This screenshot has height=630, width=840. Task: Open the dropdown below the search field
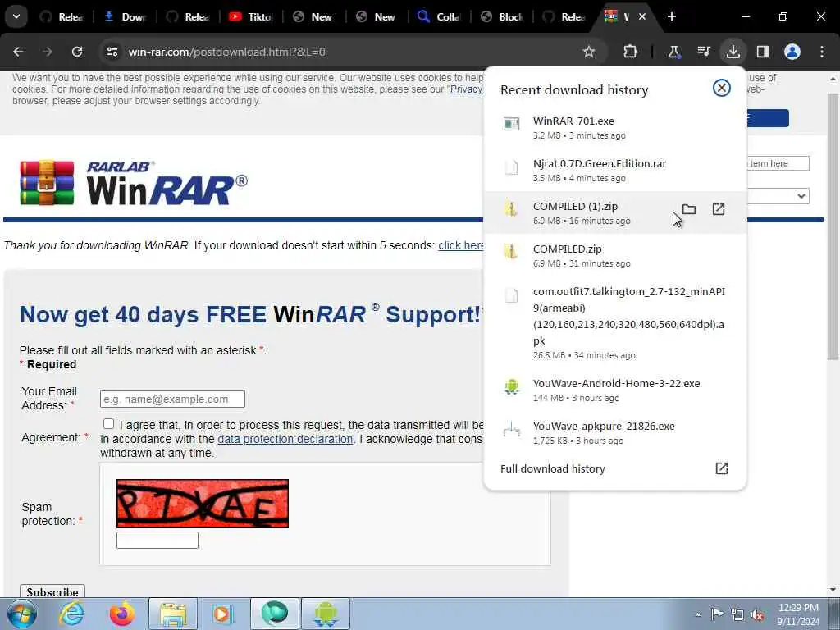point(778,196)
